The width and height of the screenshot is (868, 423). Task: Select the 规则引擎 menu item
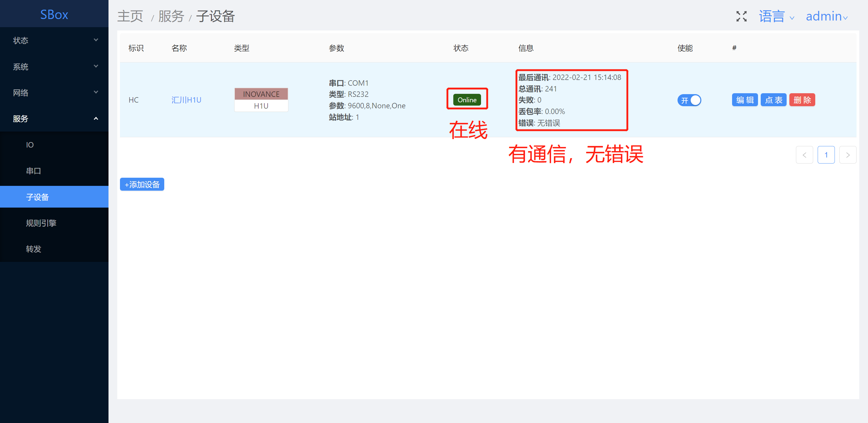pyautogui.click(x=41, y=223)
